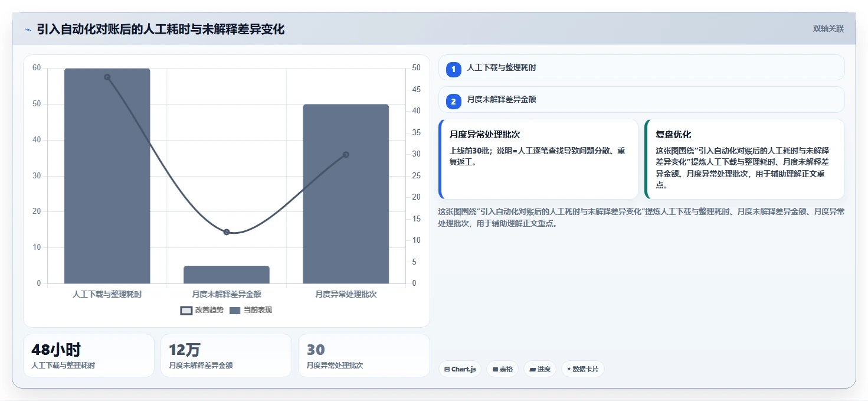Click the 双轴关联 label in header
The width and height of the screenshot is (868, 401).
pos(828,29)
